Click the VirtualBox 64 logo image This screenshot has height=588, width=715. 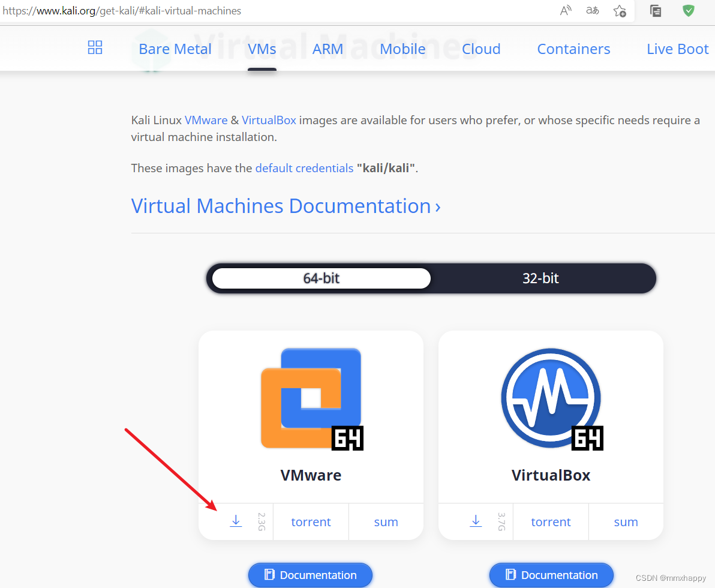(x=552, y=398)
